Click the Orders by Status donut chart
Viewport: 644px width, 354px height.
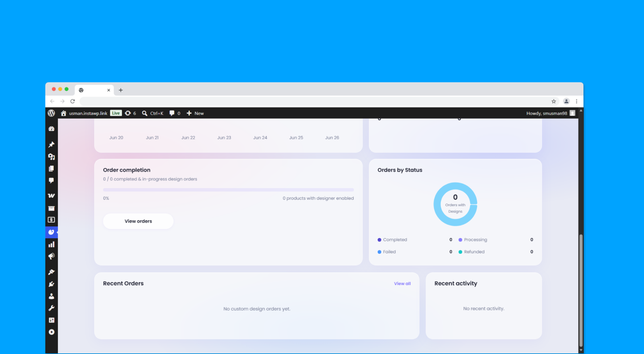455,204
